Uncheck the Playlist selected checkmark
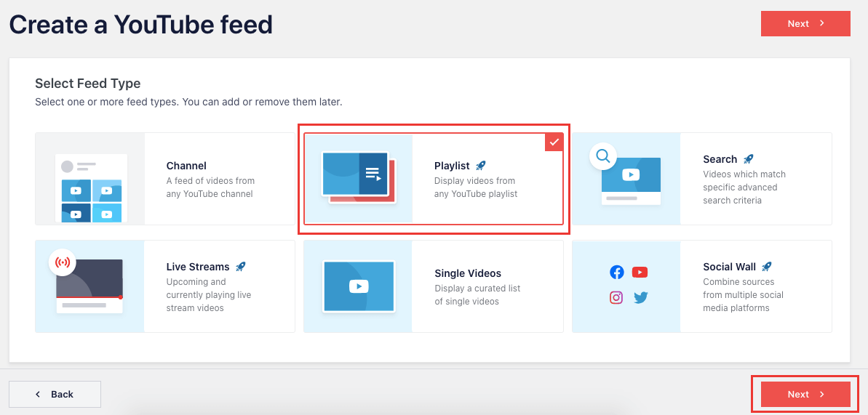 coord(554,142)
